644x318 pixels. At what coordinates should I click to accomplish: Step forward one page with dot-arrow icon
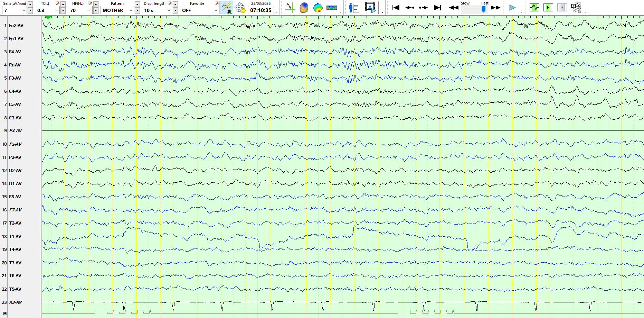[x=423, y=7]
